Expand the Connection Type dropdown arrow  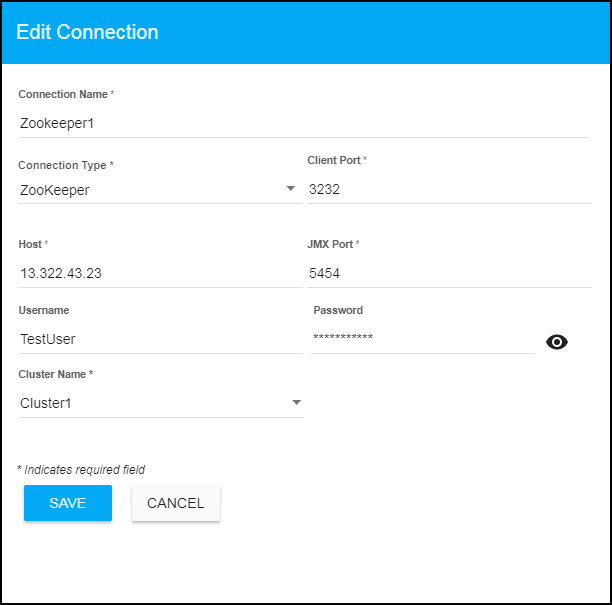pyautogui.click(x=291, y=188)
